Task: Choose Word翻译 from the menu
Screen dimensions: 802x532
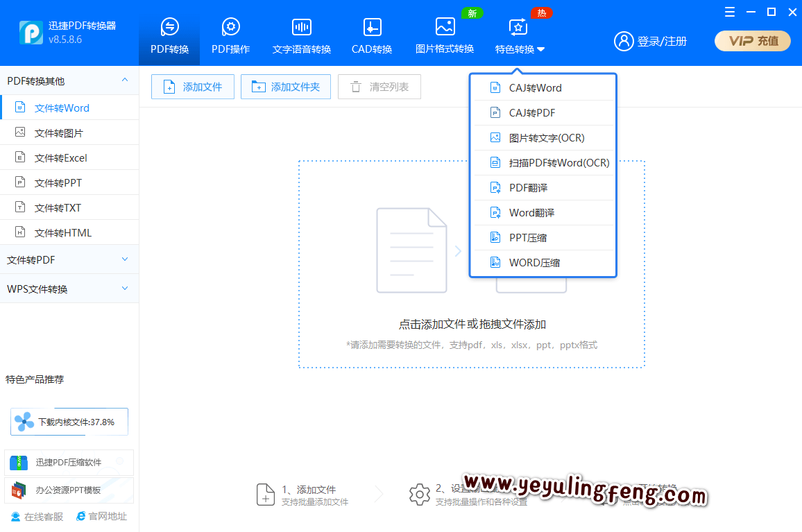Action: tap(543, 213)
